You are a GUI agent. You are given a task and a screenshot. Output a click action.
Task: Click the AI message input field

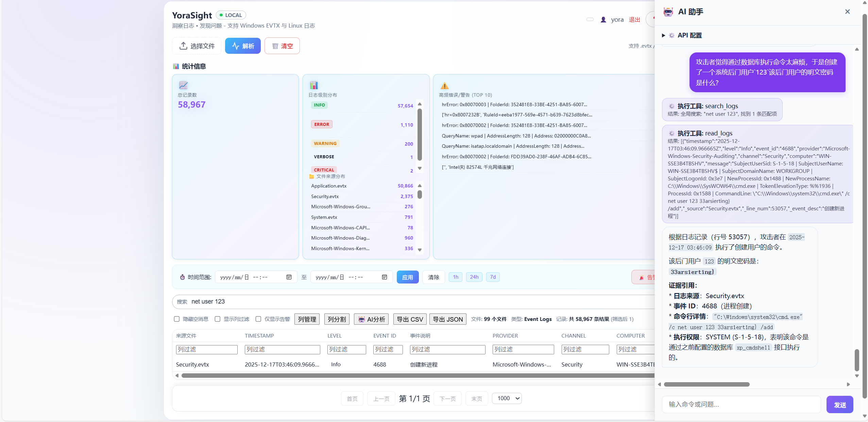741,404
